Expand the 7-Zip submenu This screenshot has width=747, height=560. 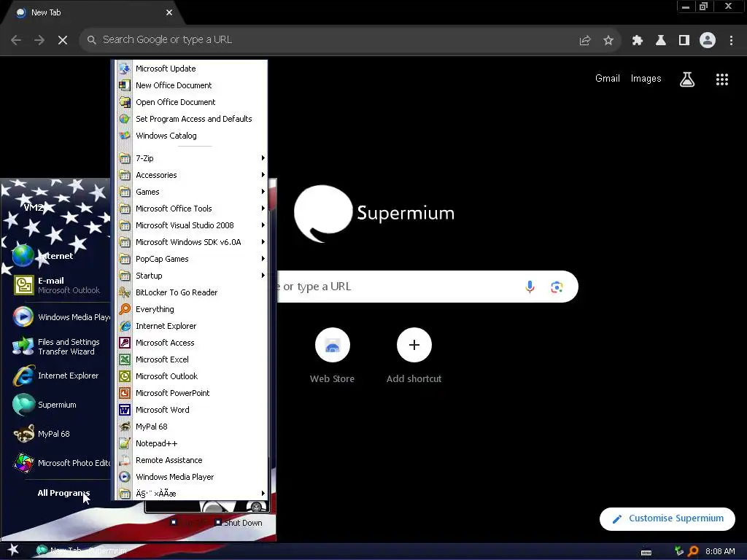point(192,158)
